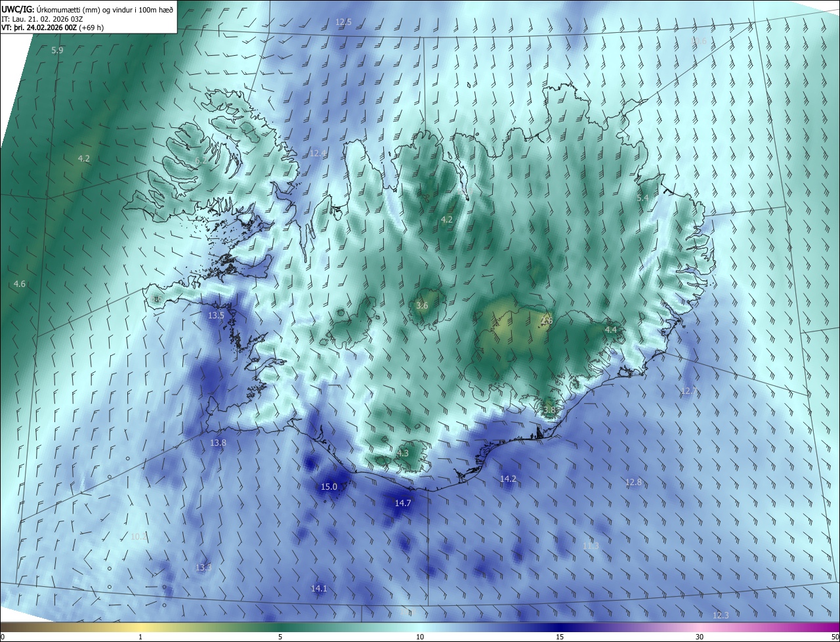Click the 12.4 value label
840x642 pixels.
[x=318, y=153]
